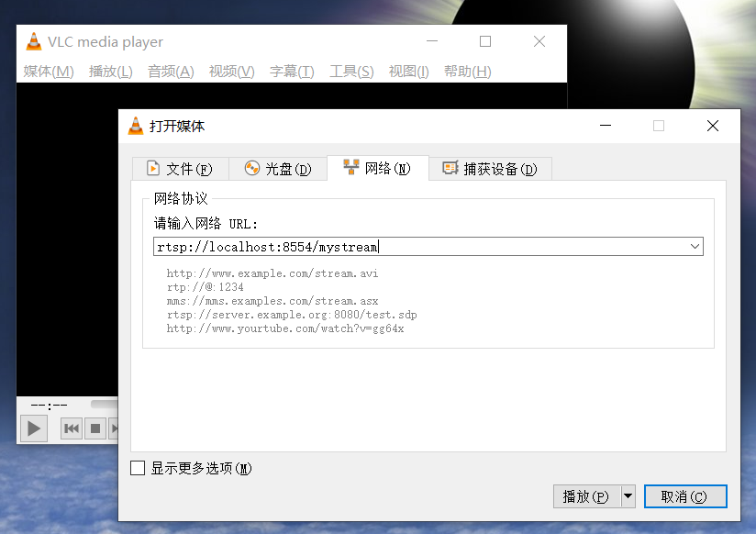Open the dropdown arrow beside 播放(P)
Viewport: 756px width, 534px height.
tap(628, 496)
